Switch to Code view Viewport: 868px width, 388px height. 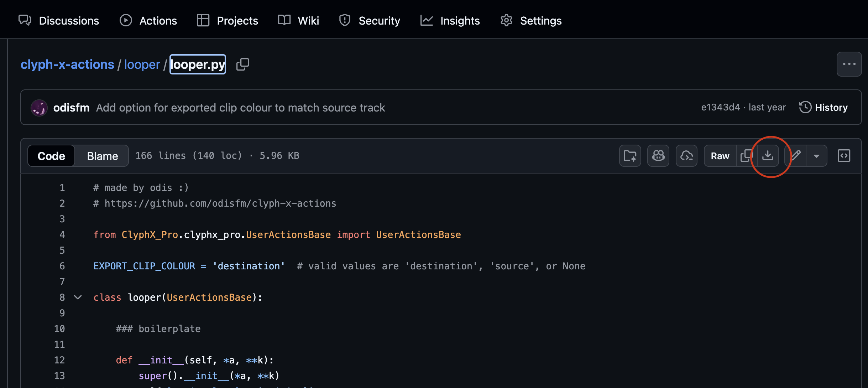(51, 156)
